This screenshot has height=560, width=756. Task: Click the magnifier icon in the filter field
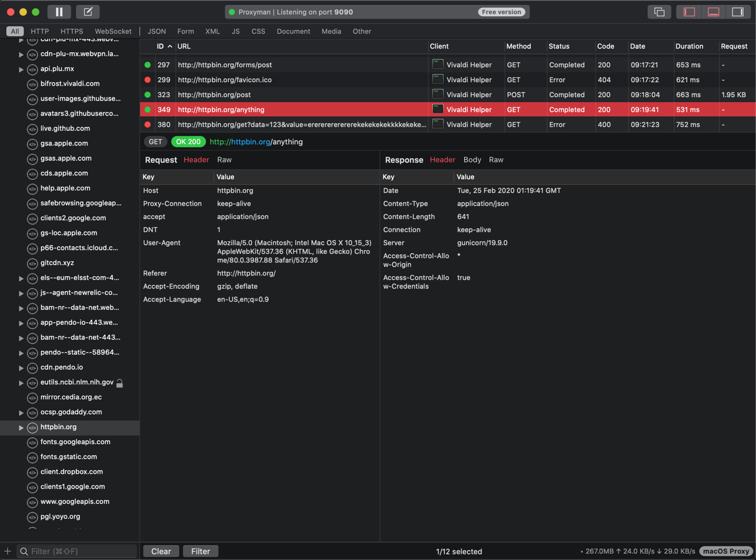[x=24, y=551]
